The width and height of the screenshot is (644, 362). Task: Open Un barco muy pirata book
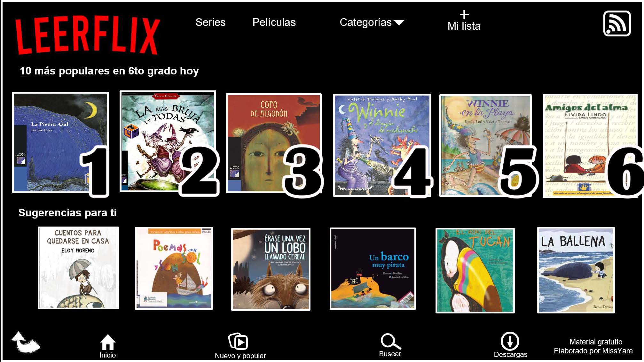tap(373, 269)
